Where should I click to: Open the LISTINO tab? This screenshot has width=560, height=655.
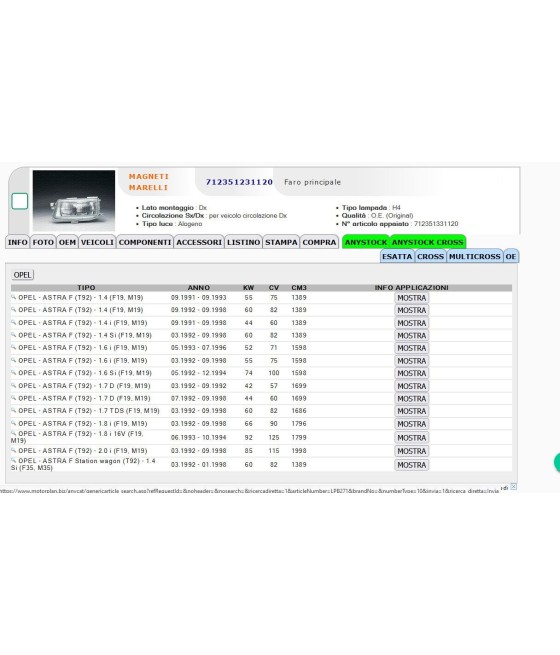[x=243, y=242]
